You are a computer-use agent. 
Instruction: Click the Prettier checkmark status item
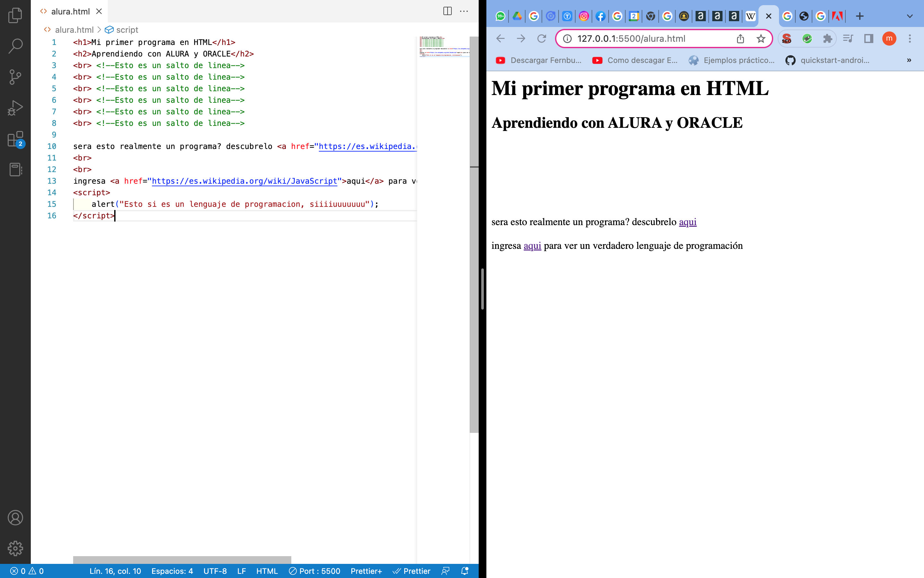tap(412, 571)
